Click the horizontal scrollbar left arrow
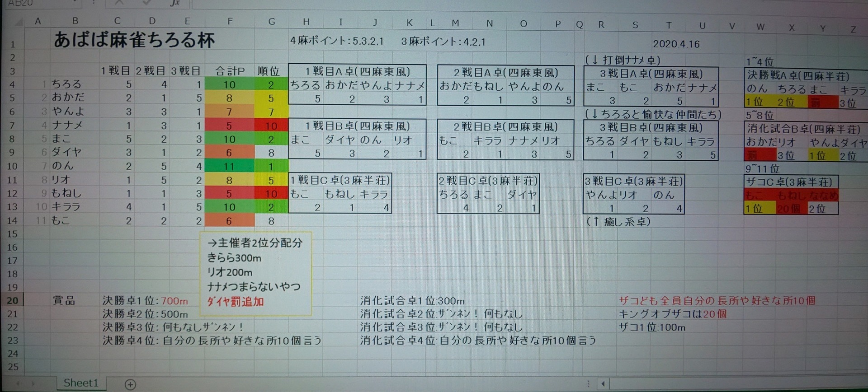 603,384
